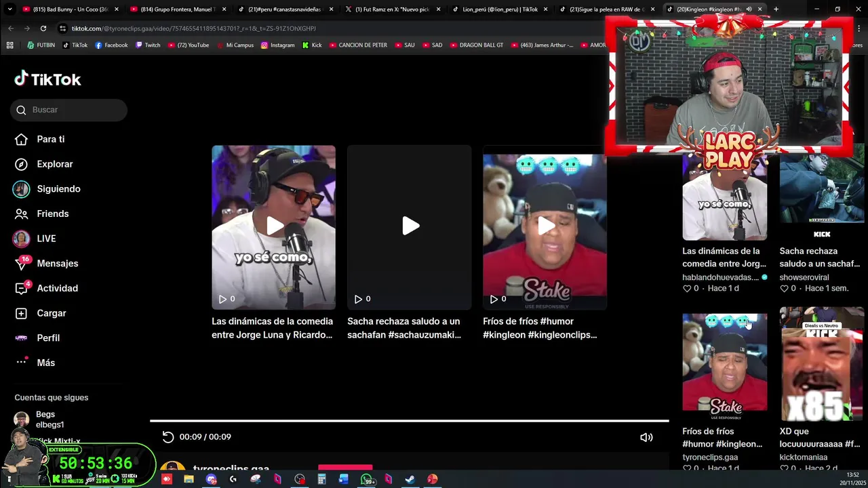Image resolution: width=868 pixels, height=488 pixels.
Task: Switch to the Lion_perú TikTok tab
Action: coord(500,9)
